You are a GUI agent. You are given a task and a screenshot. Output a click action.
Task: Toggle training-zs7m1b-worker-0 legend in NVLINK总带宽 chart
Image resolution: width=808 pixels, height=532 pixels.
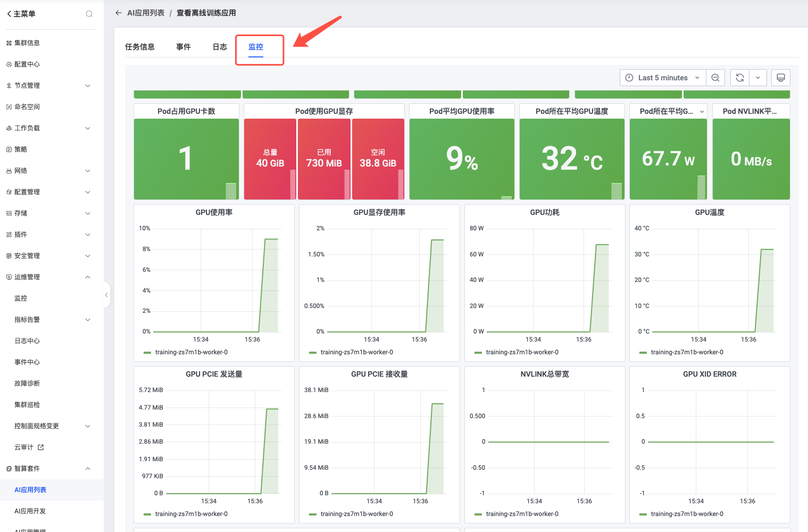522,514
